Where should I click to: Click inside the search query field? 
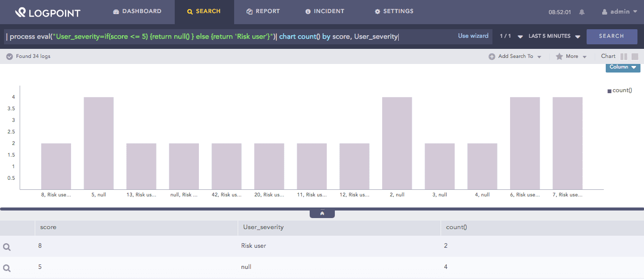(x=227, y=36)
